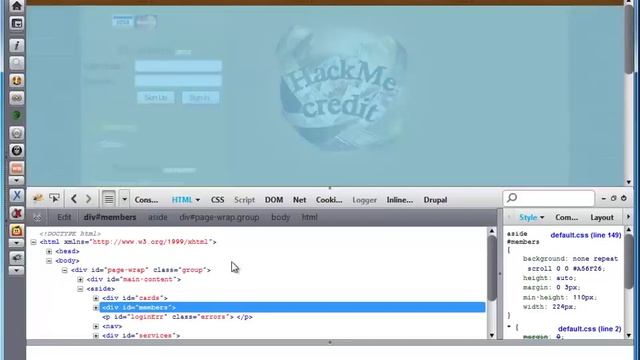This screenshot has width=640, height=360.
Task: Open the Inline panel tab
Action: [x=400, y=200]
